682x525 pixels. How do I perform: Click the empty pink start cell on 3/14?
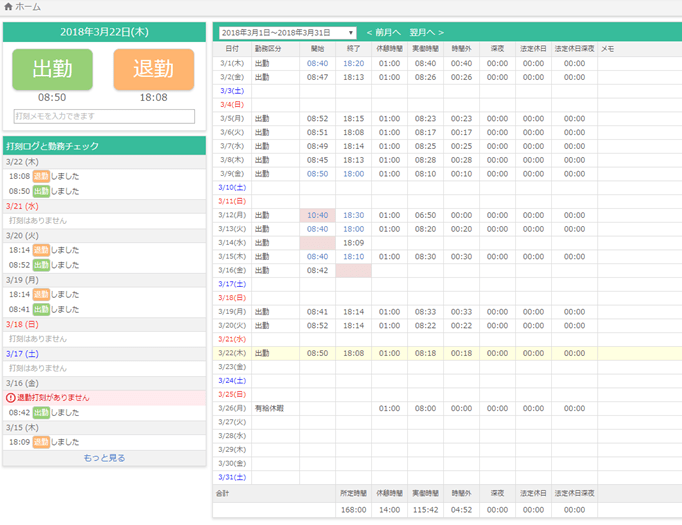click(317, 243)
